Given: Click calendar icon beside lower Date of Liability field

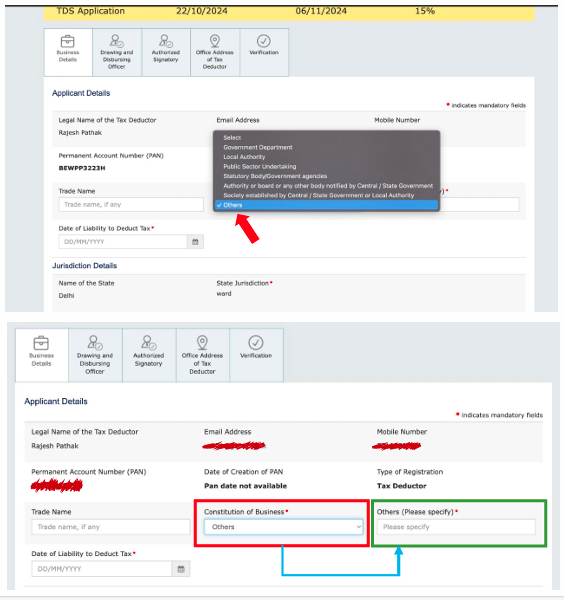Looking at the screenshot, I should pos(181,569).
